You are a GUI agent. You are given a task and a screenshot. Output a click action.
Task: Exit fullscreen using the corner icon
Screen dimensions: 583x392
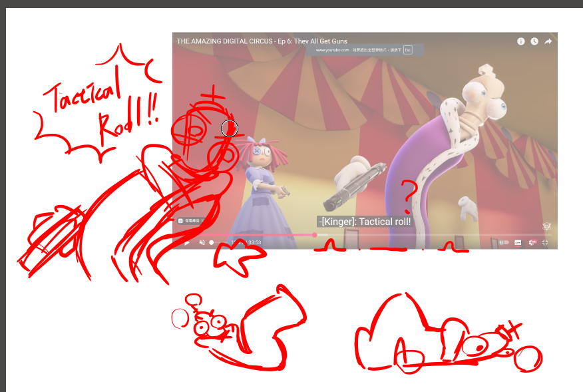tap(546, 242)
